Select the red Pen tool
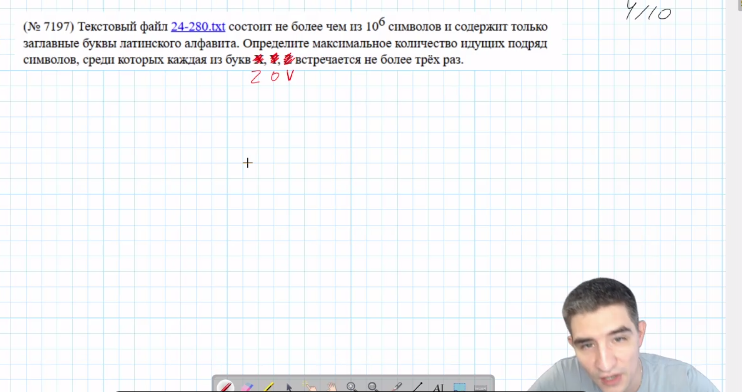742x392 pixels. (225, 387)
